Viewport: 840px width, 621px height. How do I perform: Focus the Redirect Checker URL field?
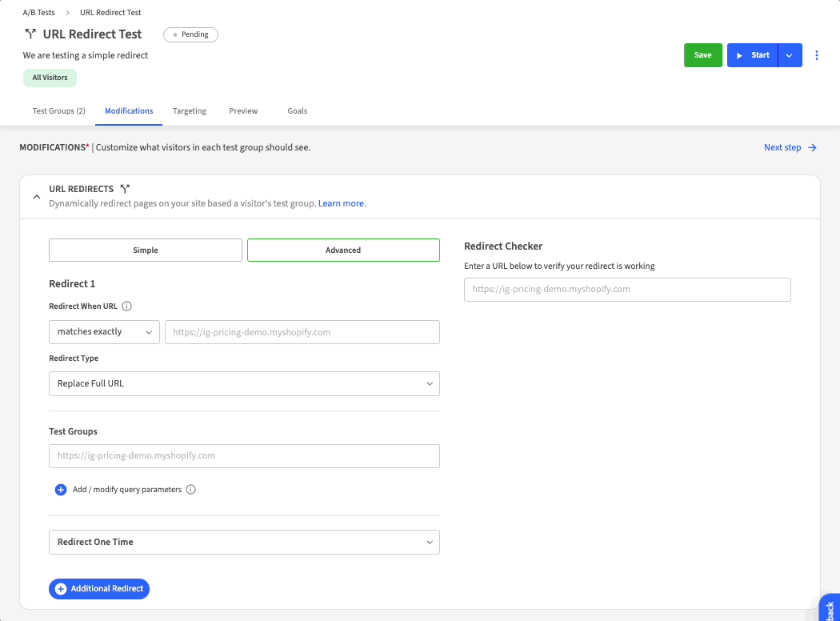(x=627, y=290)
